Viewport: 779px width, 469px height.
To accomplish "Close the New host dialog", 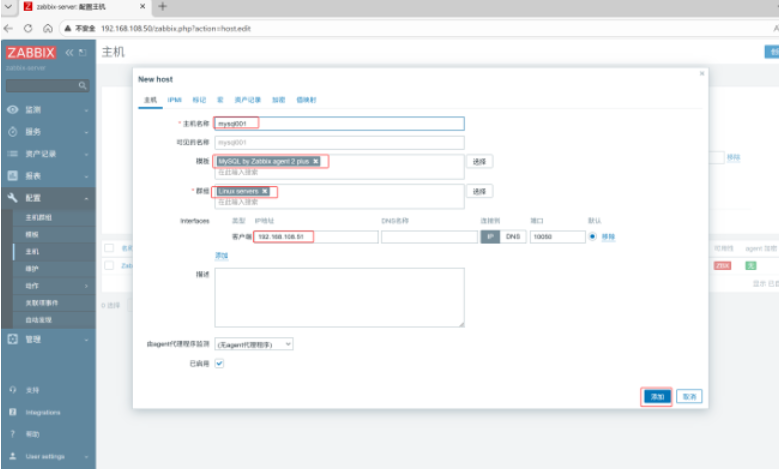I will 702,74.
